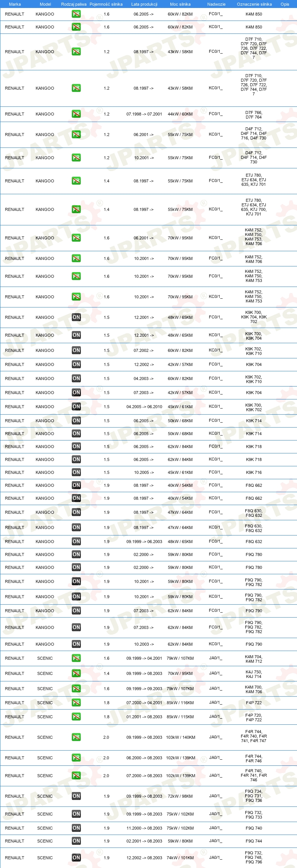Click the ON diesel icon in the K9K 716 row
Image resolution: width=297 pixels, height=868 pixels.
[x=76, y=472]
